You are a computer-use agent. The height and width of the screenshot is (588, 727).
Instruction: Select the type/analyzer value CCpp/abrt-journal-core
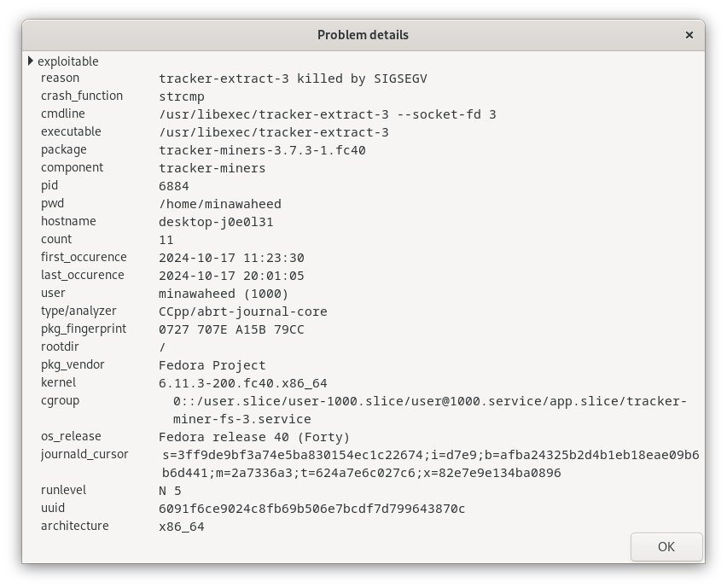tap(243, 311)
